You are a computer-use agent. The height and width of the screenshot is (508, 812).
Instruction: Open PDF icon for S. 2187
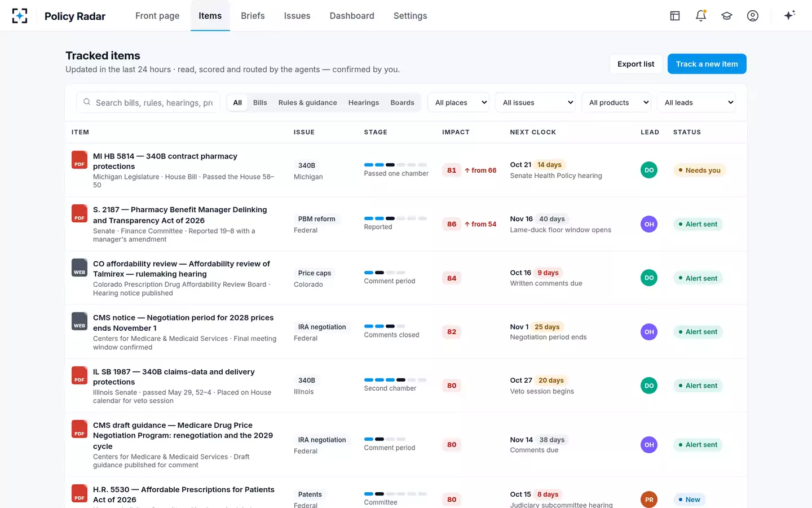pyautogui.click(x=80, y=213)
